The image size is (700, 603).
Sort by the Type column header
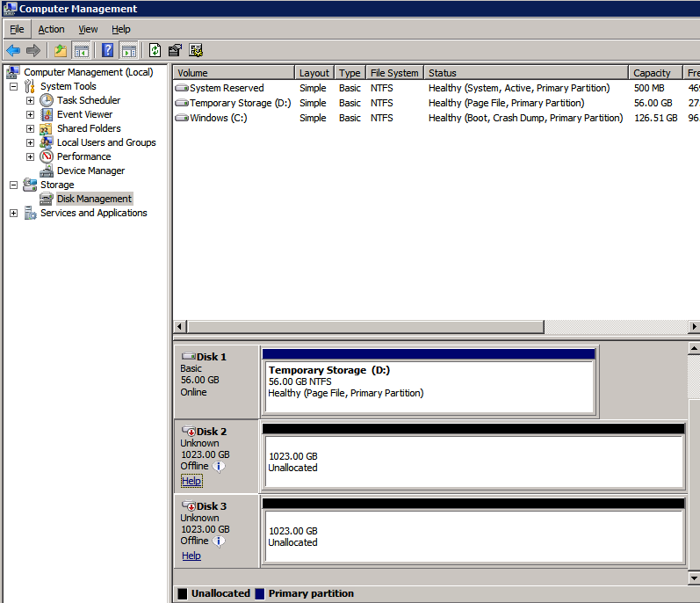pyautogui.click(x=350, y=73)
